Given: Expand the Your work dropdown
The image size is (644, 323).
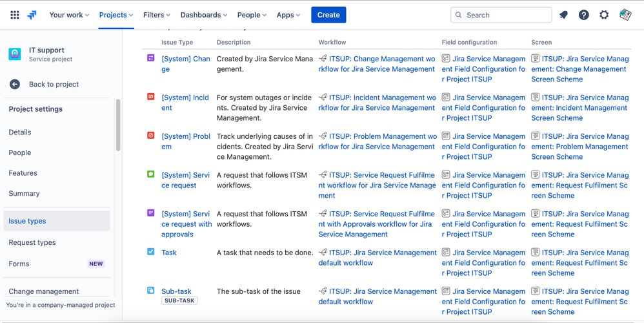Looking at the screenshot, I should pos(69,15).
